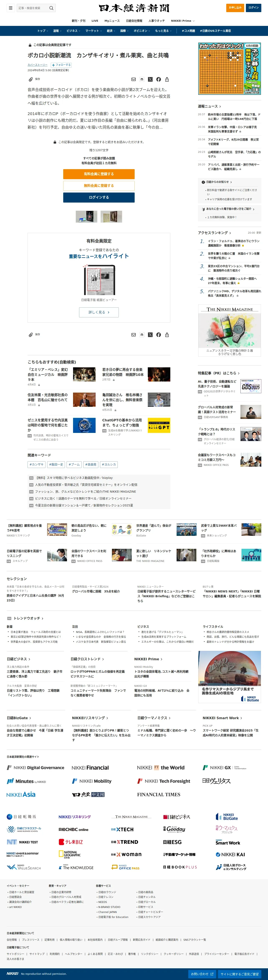Select the #飯田一史 keyword tag
This screenshot has height=980, width=268.
pyautogui.click(x=56, y=464)
